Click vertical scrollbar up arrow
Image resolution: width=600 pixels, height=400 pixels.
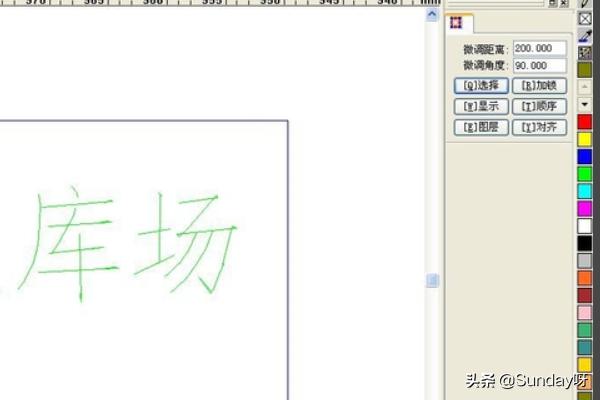pyautogui.click(x=432, y=16)
